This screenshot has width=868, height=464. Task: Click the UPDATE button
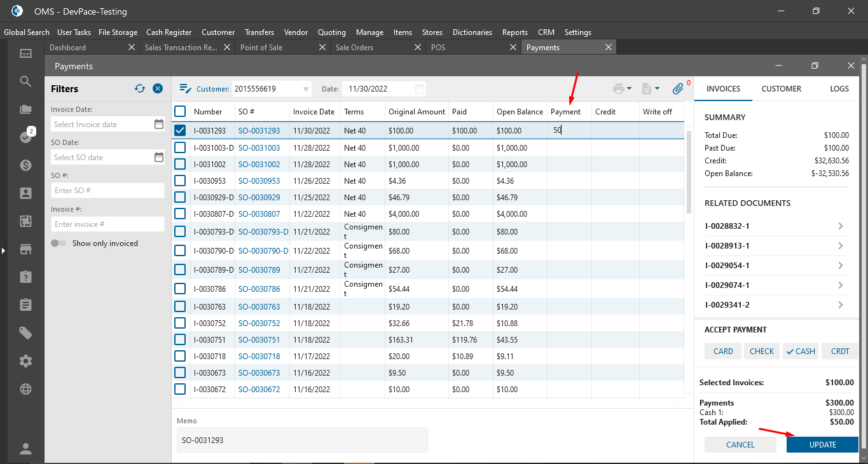tap(822, 444)
